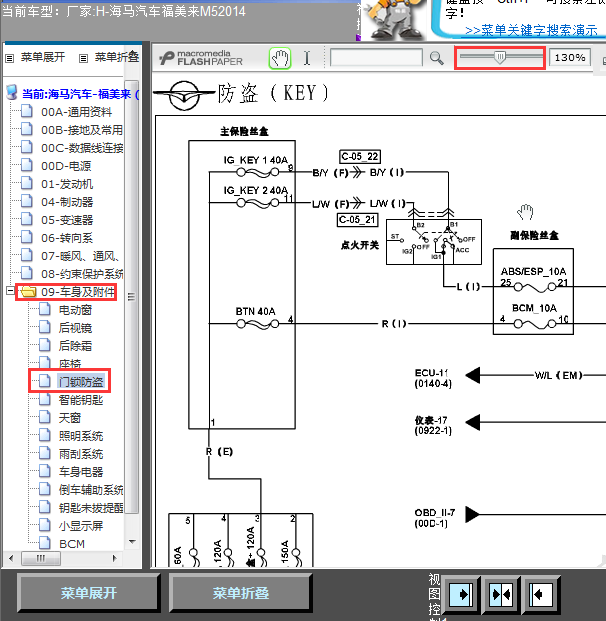Open the menu keyword search demo link

[x=531, y=30]
